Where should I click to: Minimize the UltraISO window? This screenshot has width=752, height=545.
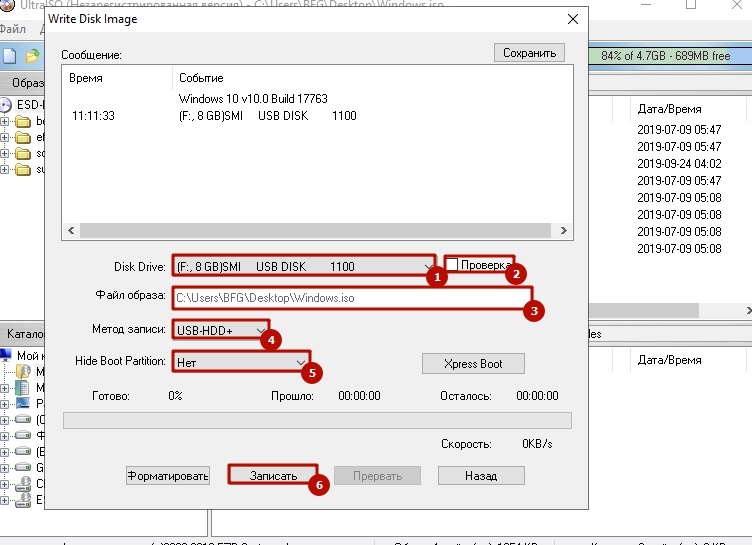click(x=646, y=4)
